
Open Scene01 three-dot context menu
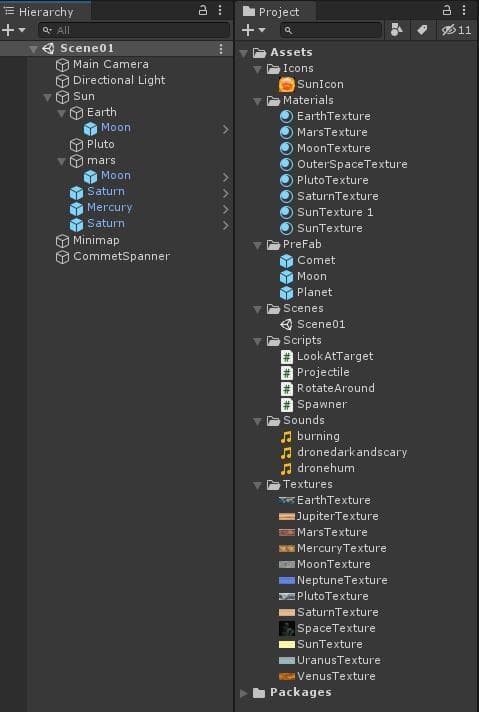pyautogui.click(x=221, y=49)
